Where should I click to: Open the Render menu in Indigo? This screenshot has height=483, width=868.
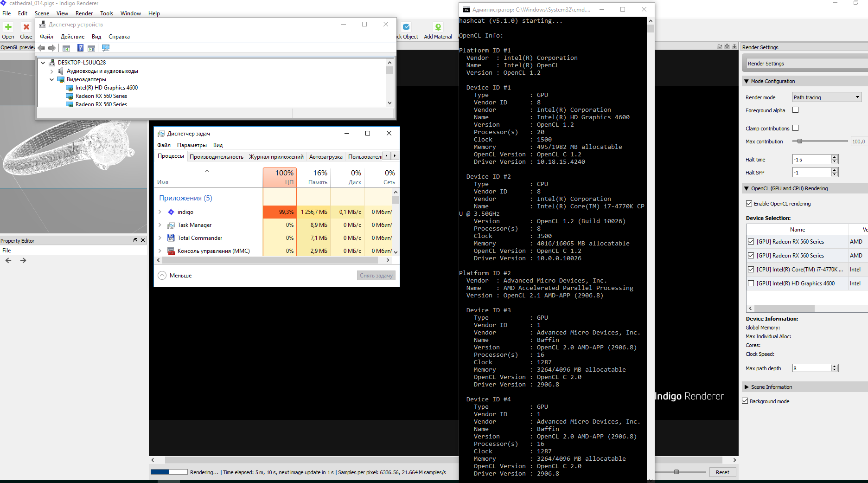[84, 13]
